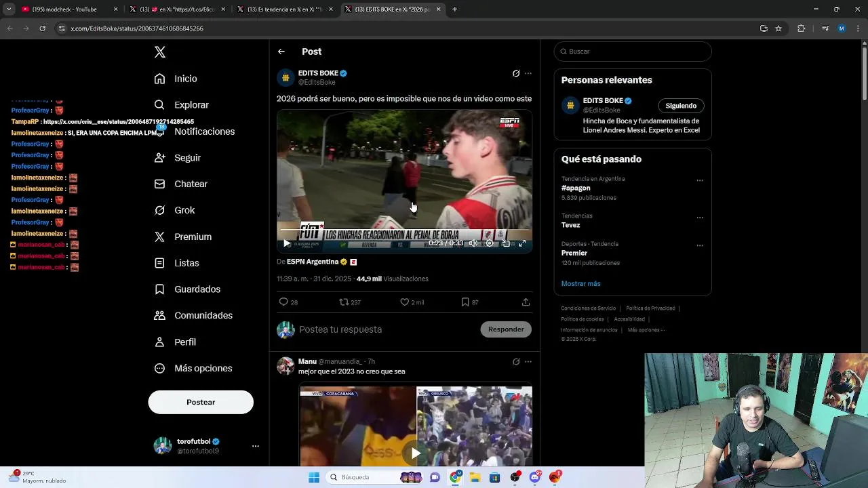Open Condiciones de Servicio link

coord(588,308)
